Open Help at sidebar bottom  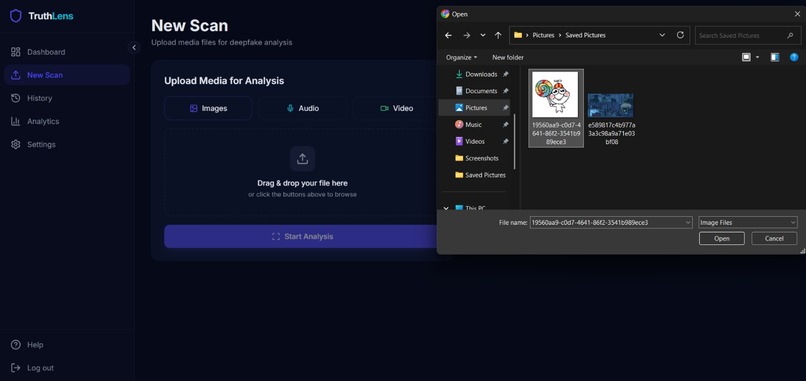[x=67, y=344]
